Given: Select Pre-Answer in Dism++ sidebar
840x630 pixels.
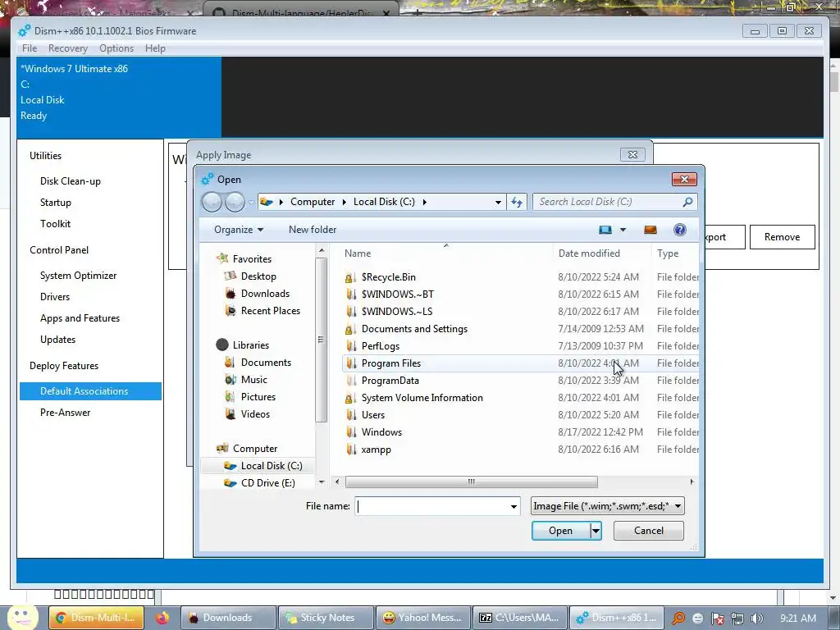Looking at the screenshot, I should tap(66, 413).
